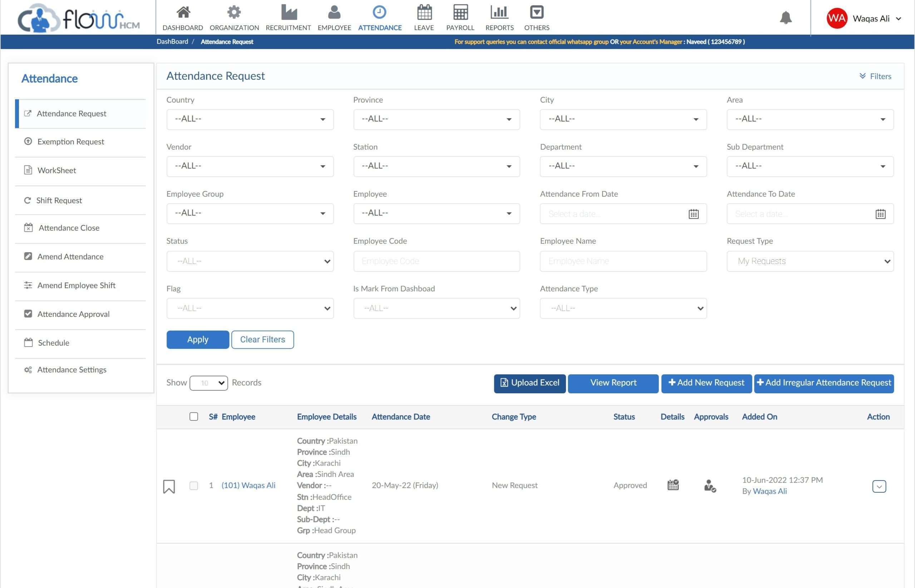Open Attendance Approval from sidebar
The height and width of the screenshot is (588, 915).
click(81, 314)
